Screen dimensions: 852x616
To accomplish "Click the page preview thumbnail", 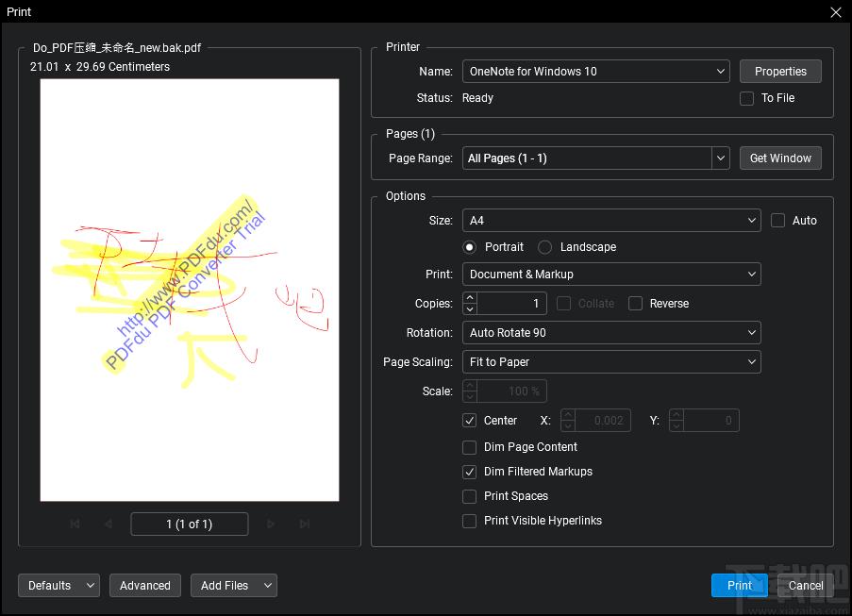I will point(190,290).
